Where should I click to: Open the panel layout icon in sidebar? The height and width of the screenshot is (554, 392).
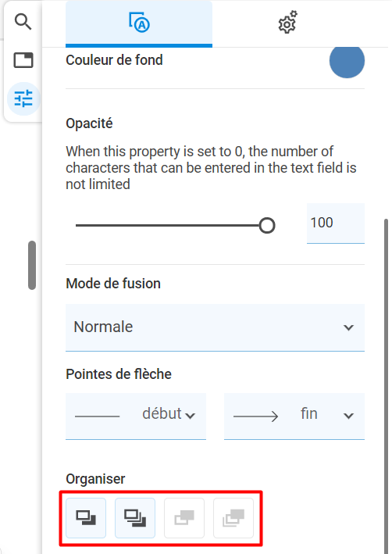[x=23, y=59]
